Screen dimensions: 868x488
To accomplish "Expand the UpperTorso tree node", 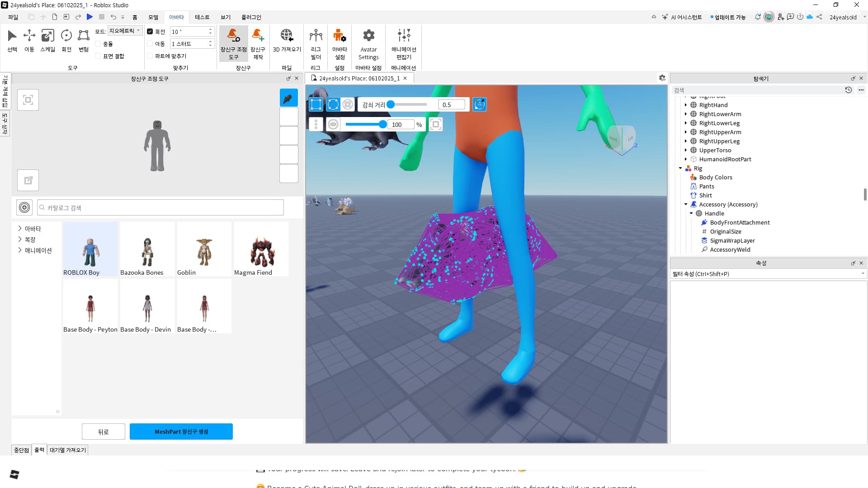I will pos(686,150).
